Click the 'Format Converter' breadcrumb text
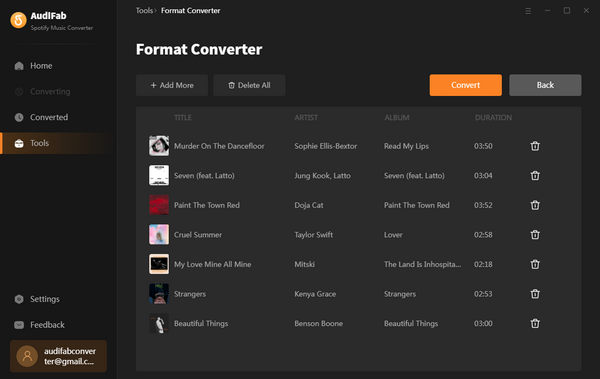Screen dimensions: 600x379 point(191,11)
